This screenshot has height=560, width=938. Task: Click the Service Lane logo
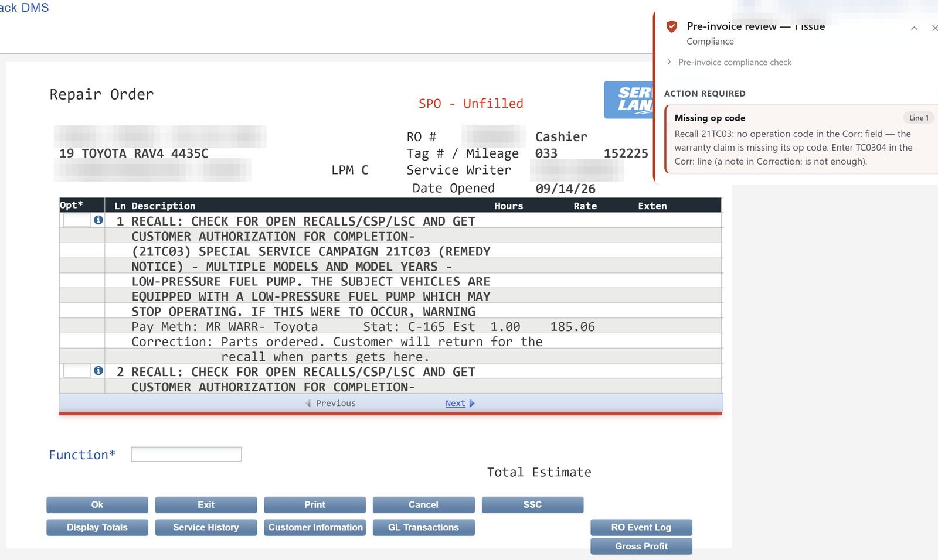[629, 100]
